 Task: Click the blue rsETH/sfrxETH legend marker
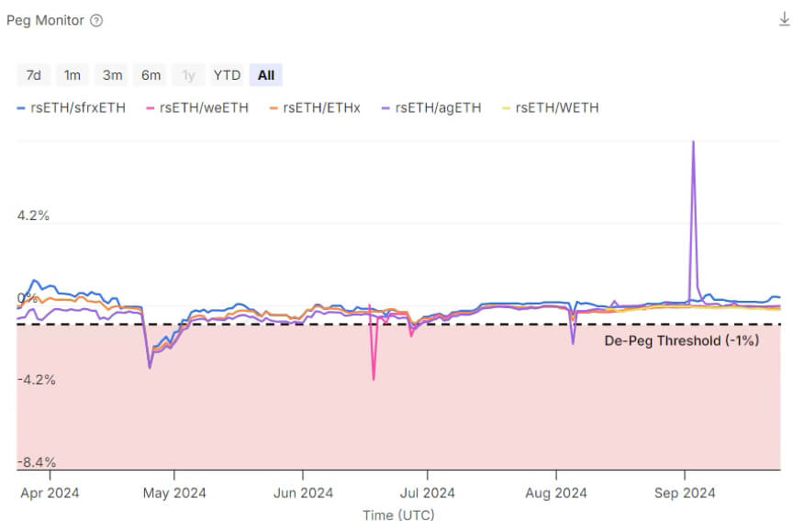point(21,108)
